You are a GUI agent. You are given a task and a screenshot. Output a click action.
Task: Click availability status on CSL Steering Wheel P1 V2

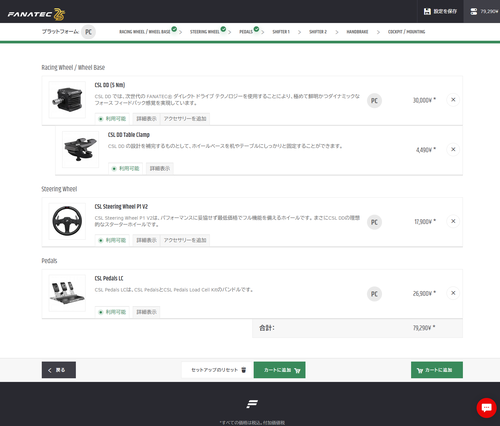(x=112, y=240)
